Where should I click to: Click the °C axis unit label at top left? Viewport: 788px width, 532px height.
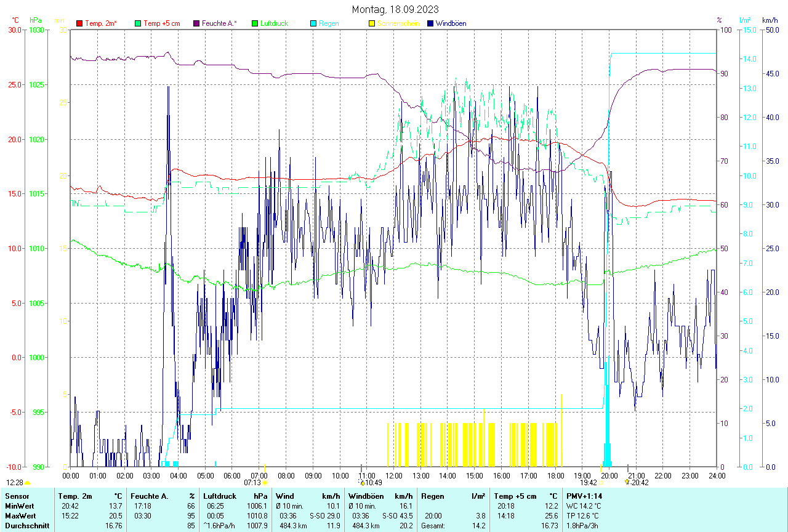(x=15, y=20)
